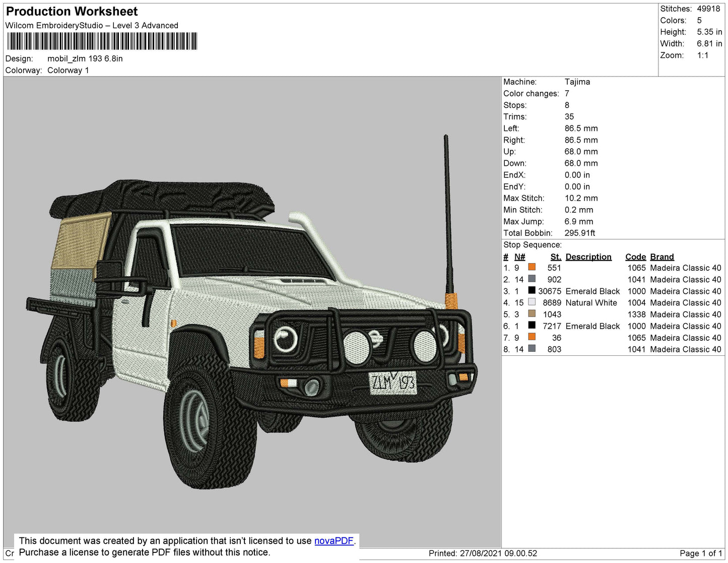Select the tan swatch in stop 5
Image resolution: width=728 pixels, height=563 pixels.
click(x=532, y=314)
